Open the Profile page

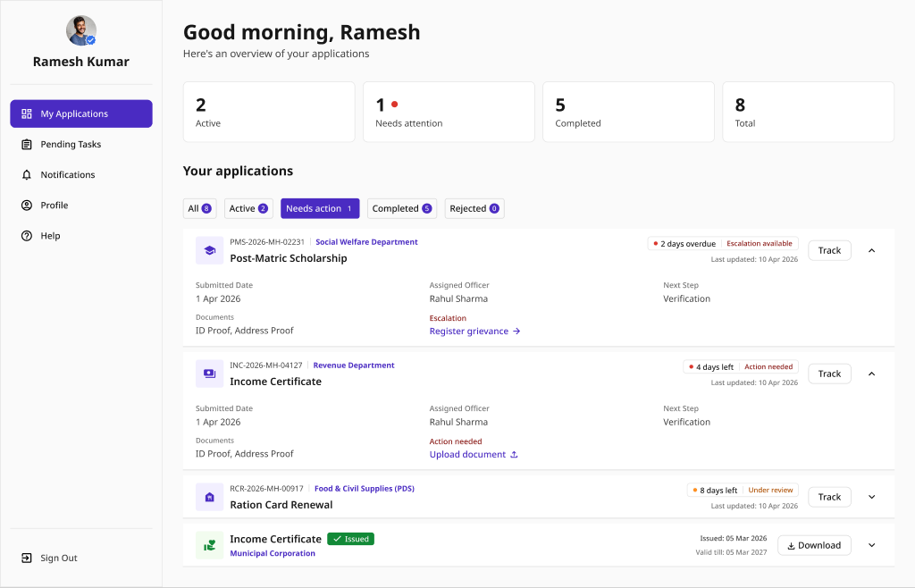pyautogui.click(x=81, y=206)
